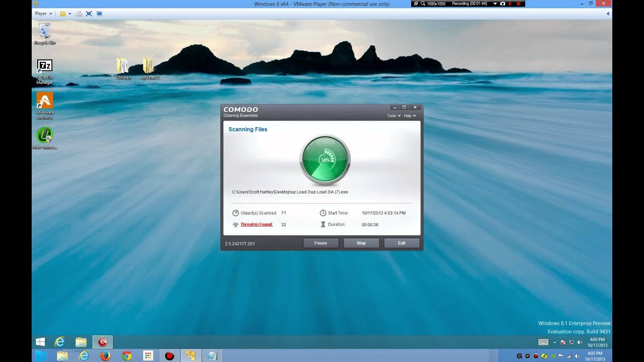This screenshot has width=644, height=362.
Task: Show hidden guest tray icons arrow
Action: coord(555,342)
